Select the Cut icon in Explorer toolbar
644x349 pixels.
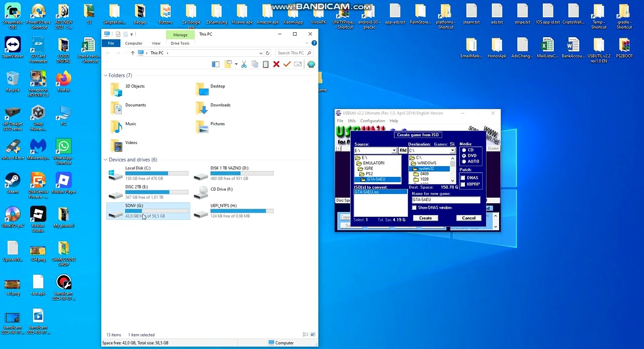(244, 64)
